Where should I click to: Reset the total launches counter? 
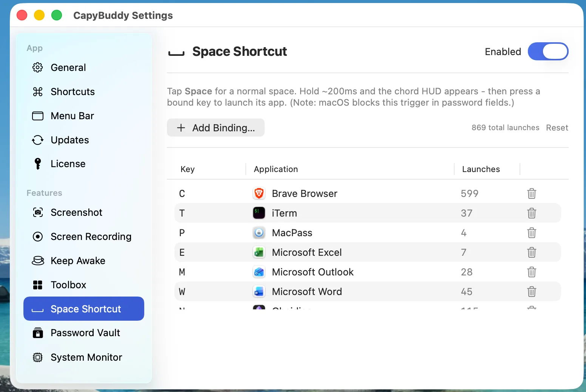(557, 128)
